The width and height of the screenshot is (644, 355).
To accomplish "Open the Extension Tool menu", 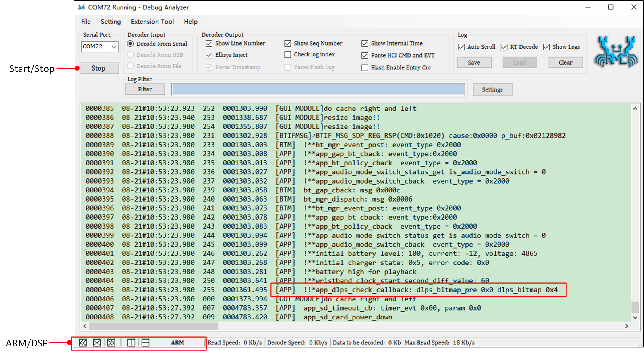I will point(152,22).
